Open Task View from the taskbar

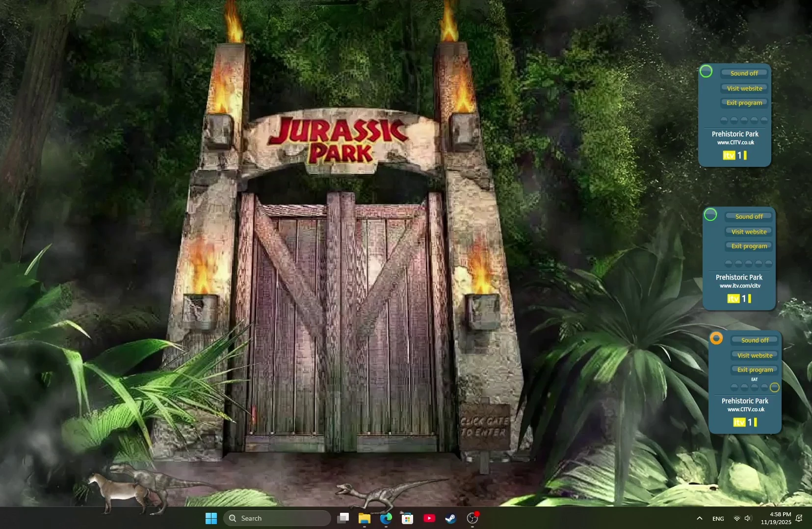point(343,518)
